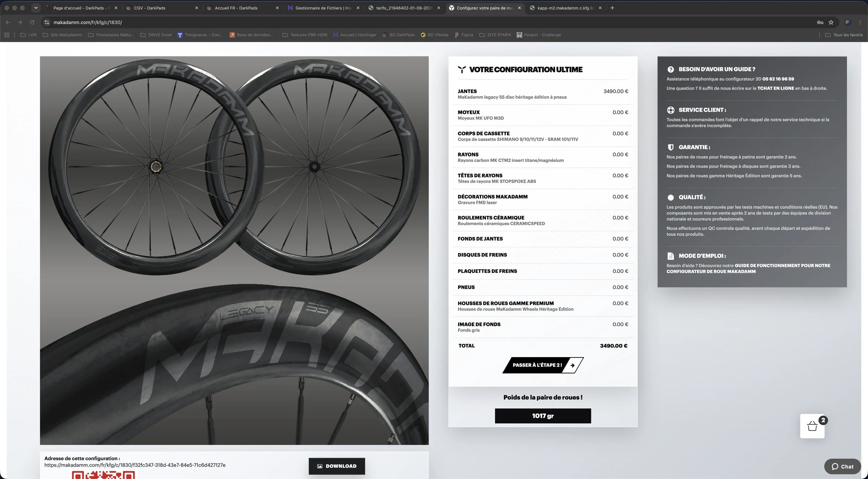This screenshot has width=868, height=479.
Task: Open GUIDE DE FONCTIONNEMENT configurateur link
Action: click(x=748, y=269)
